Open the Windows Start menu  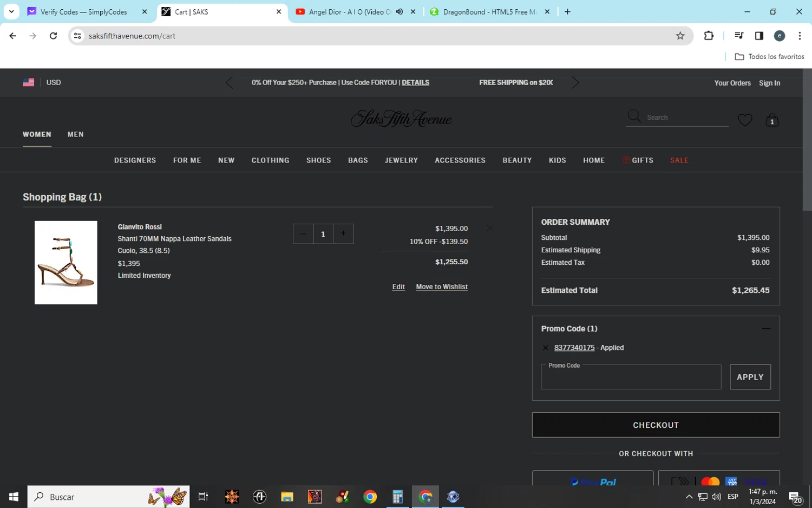pyautogui.click(x=14, y=497)
